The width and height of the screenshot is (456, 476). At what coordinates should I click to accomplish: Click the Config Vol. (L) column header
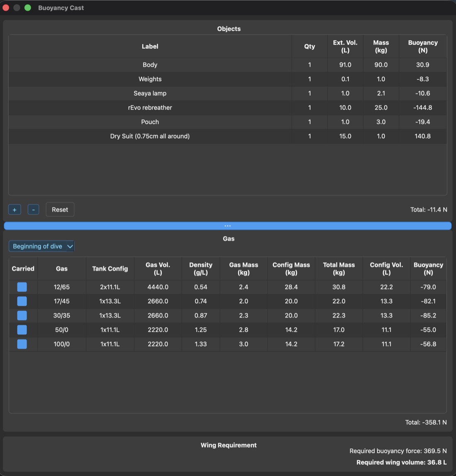tap(386, 269)
